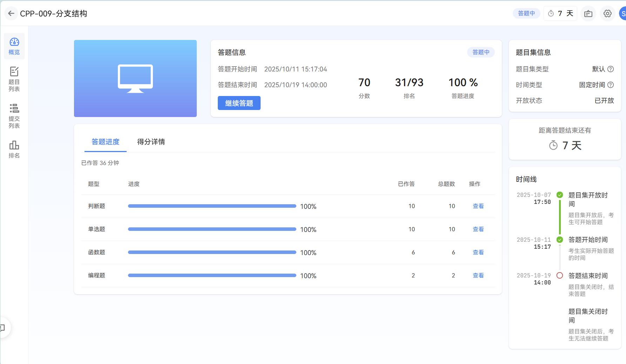Open settings gear in top bar
The image size is (626, 364).
607,13
